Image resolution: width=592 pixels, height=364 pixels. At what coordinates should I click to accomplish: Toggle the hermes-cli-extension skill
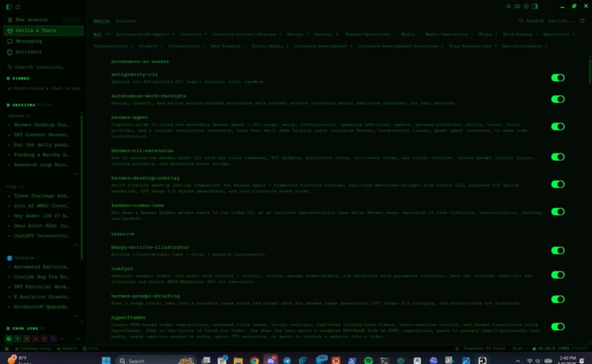coord(558,157)
